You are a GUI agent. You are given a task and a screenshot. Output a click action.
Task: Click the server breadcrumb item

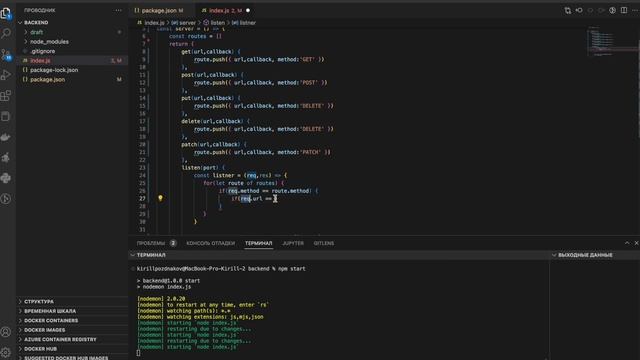pyautogui.click(x=183, y=23)
